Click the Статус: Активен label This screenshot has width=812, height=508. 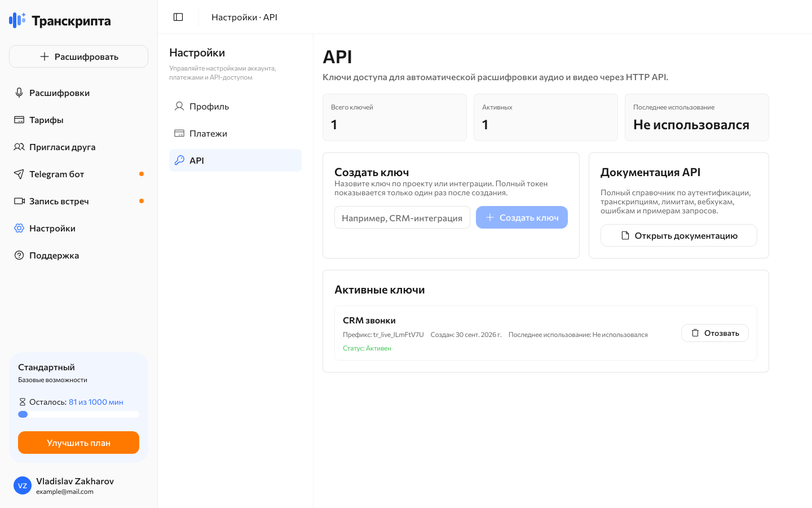pos(367,348)
